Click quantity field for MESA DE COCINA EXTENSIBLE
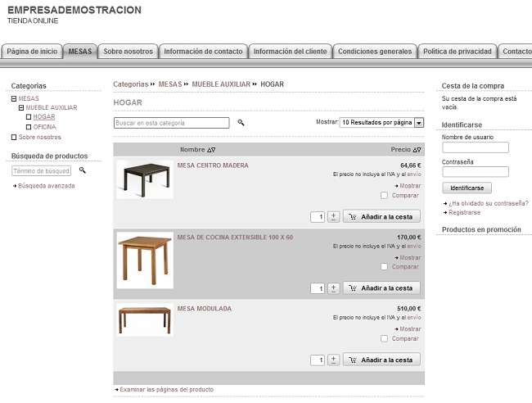Image resolution: width=532 pixels, height=403 pixels. [318, 288]
